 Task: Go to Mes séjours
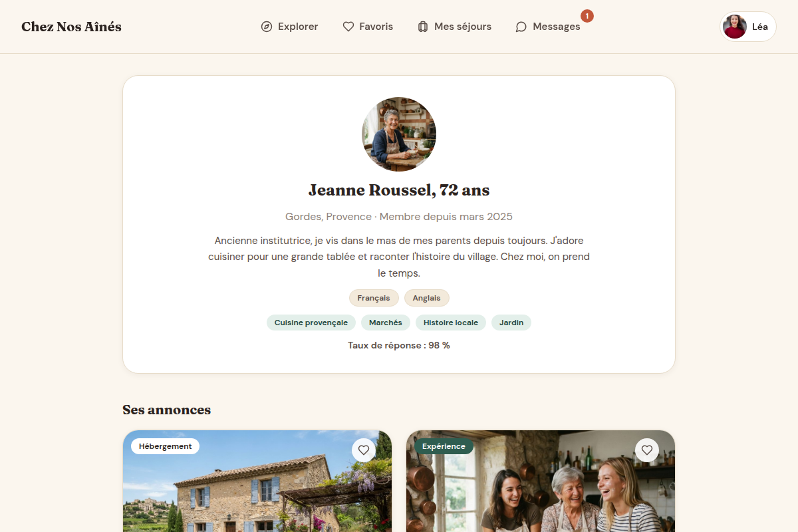pos(454,27)
